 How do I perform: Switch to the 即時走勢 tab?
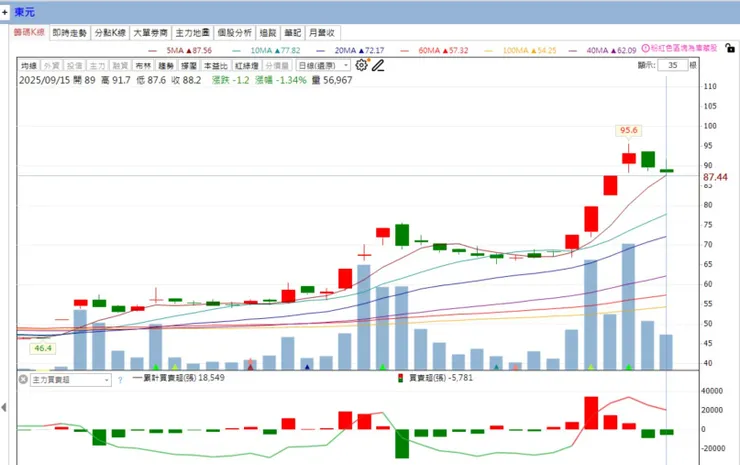click(70, 33)
